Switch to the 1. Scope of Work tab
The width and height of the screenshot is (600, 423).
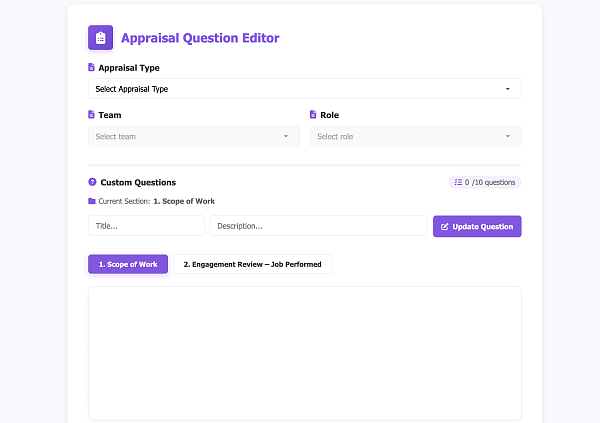(128, 264)
